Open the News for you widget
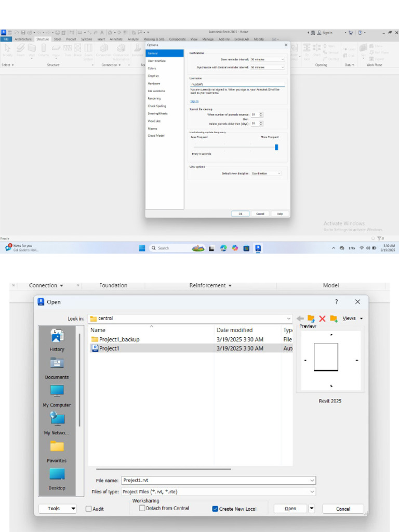Viewport: 399px width, 532px height. point(22,248)
